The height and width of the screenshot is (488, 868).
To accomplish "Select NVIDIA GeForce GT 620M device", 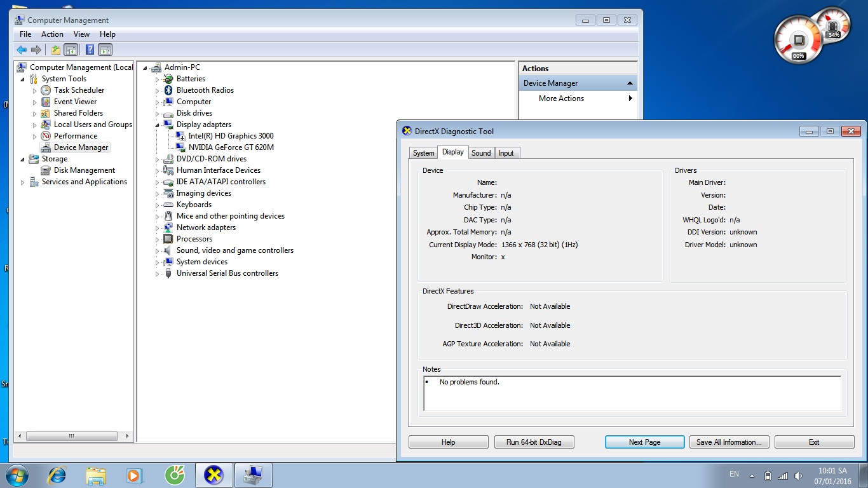I will point(231,147).
